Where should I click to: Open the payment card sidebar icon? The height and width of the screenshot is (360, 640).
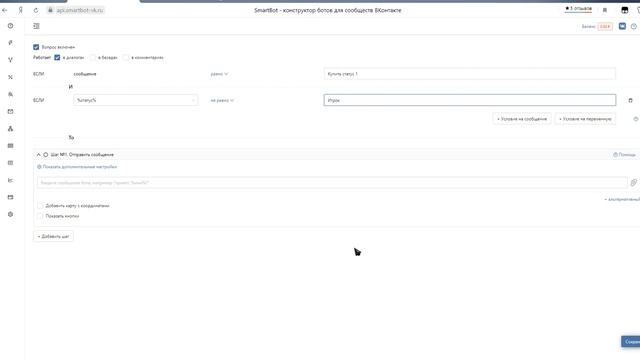click(11, 197)
